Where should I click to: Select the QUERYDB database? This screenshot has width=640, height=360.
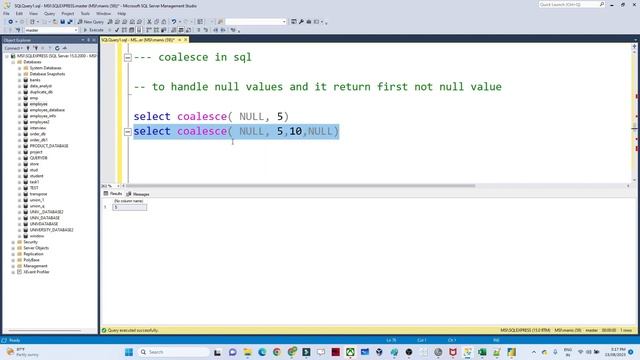(38, 158)
